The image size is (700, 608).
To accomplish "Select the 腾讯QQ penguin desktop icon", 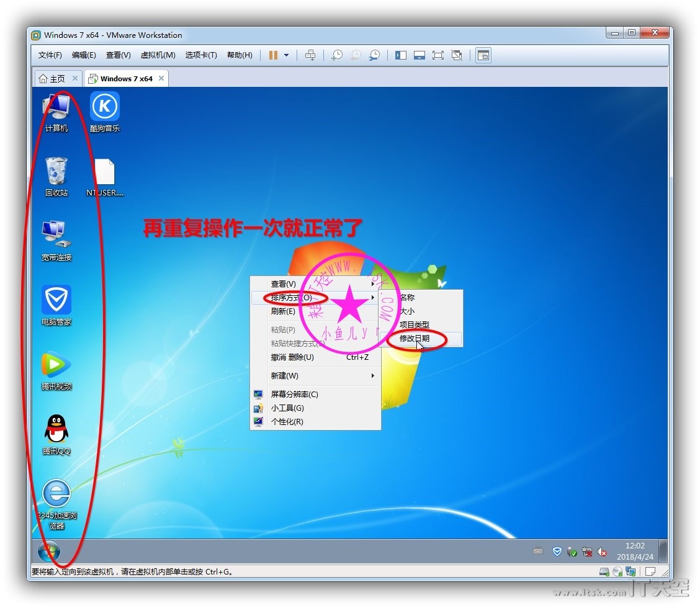I will 56,429.
